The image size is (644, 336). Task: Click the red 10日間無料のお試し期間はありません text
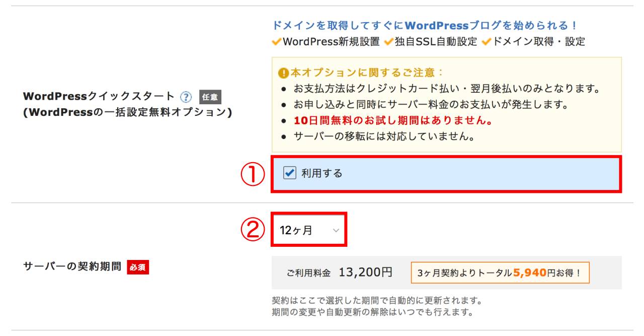[x=393, y=121]
